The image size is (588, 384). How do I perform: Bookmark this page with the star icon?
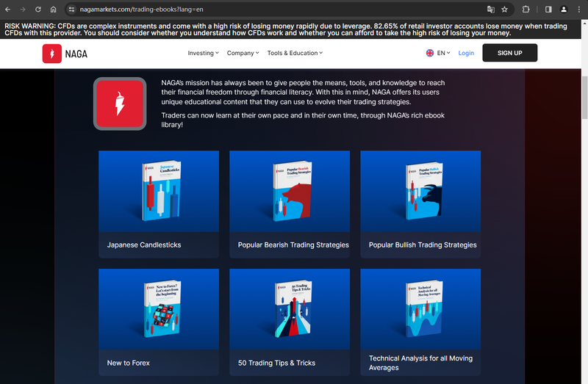tap(505, 10)
